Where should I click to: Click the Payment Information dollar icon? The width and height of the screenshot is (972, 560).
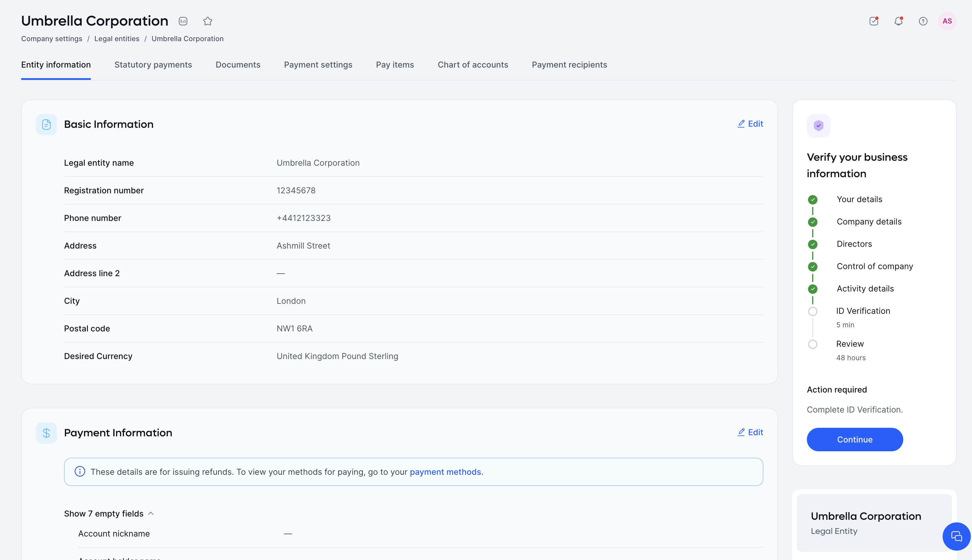tap(46, 433)
